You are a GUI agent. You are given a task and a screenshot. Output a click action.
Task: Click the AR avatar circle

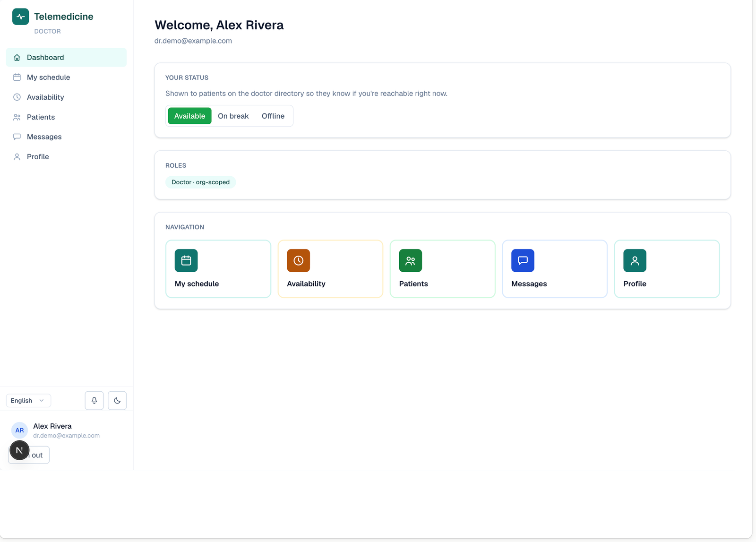point(19,430)
